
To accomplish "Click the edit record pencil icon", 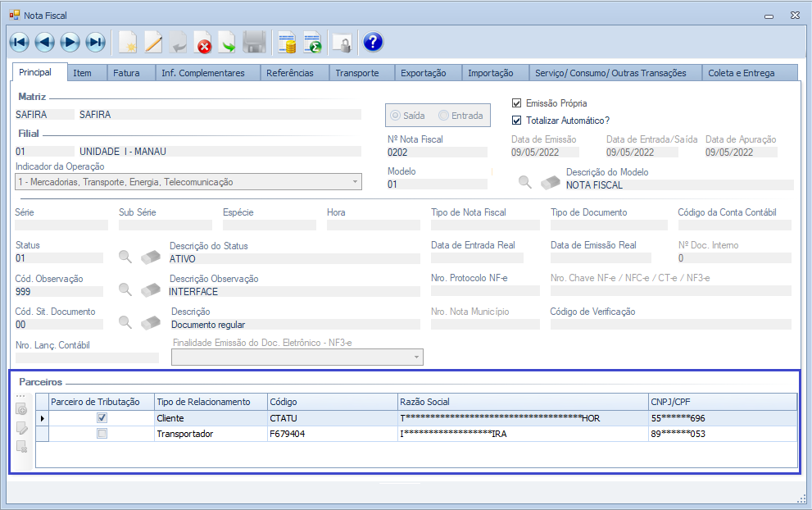I will [x=153, y=42].
